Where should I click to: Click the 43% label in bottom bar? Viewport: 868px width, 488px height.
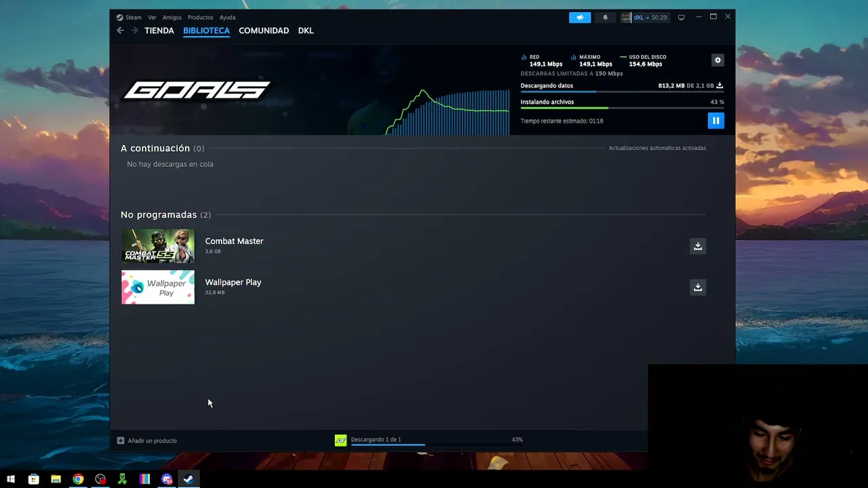[517, 439]
